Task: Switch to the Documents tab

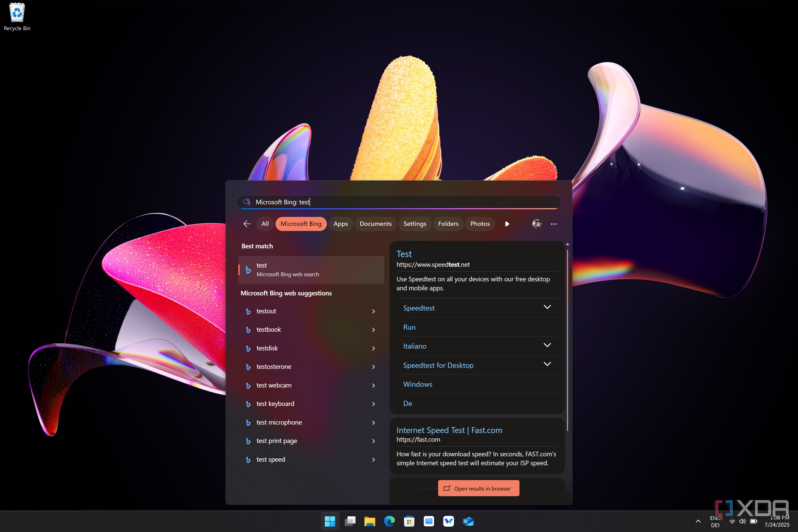Action: point(375,224)
